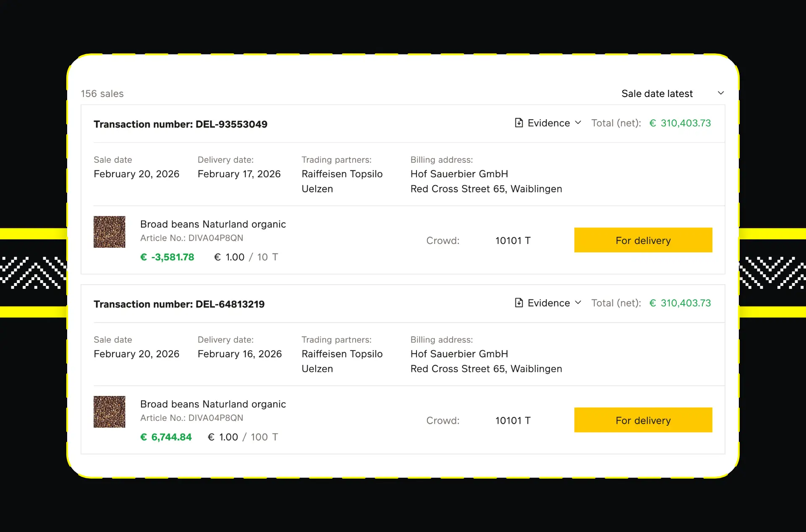Image resolution: width=806 pixels, height=532 pixels.
Task: Click the first For delivery button
Action: coord(643,240)
